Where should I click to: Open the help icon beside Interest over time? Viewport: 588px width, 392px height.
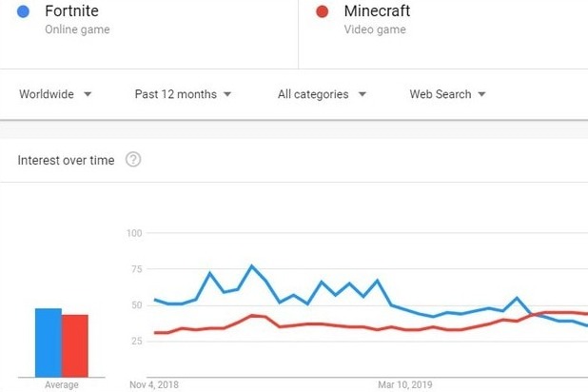pyautogui.click(x=133, y=160)
